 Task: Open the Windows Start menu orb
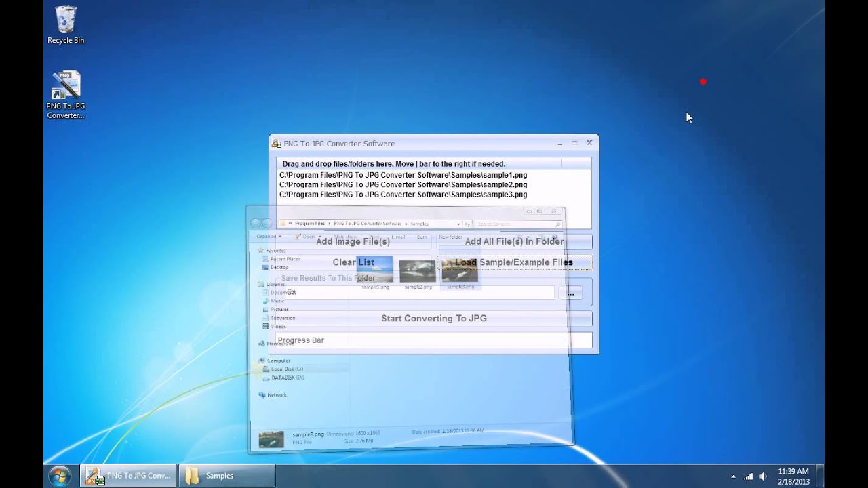(60, 476)
